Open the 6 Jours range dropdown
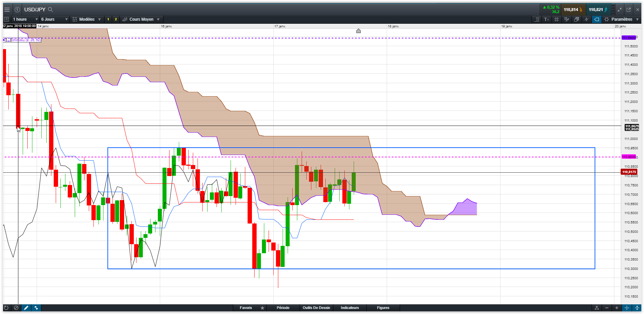 [x=54, y=19]
